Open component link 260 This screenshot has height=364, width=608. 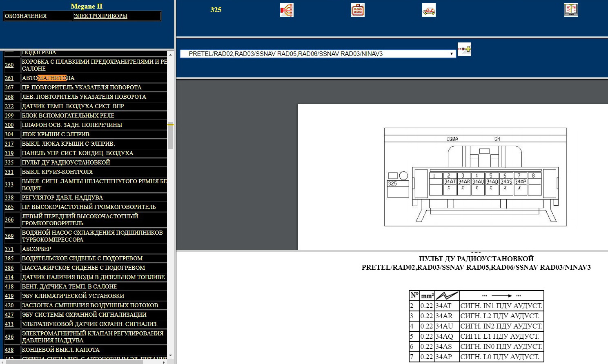pyautogui.click(x=9, y=65)
